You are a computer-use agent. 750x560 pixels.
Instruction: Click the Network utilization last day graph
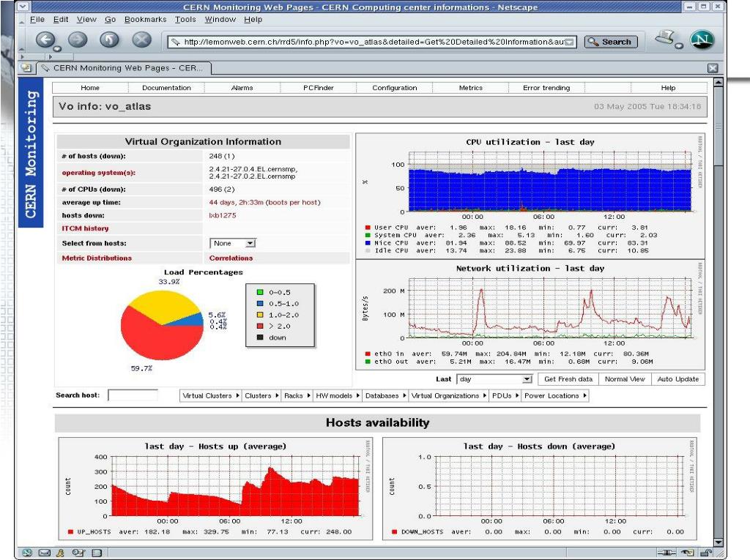(x=530, y=315)
